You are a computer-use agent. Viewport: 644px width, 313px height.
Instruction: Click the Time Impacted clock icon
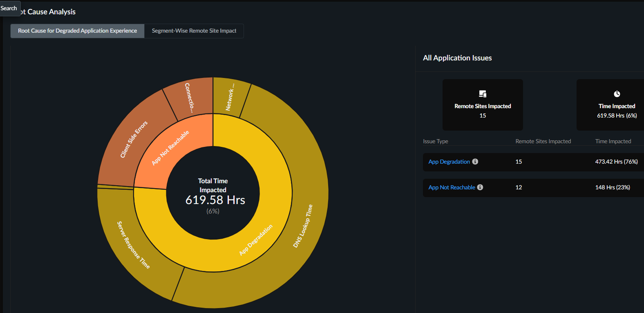617,94
